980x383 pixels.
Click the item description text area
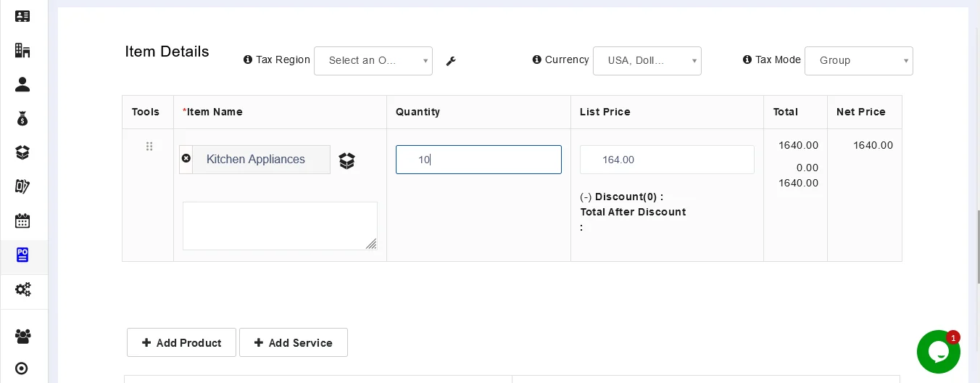280,226
